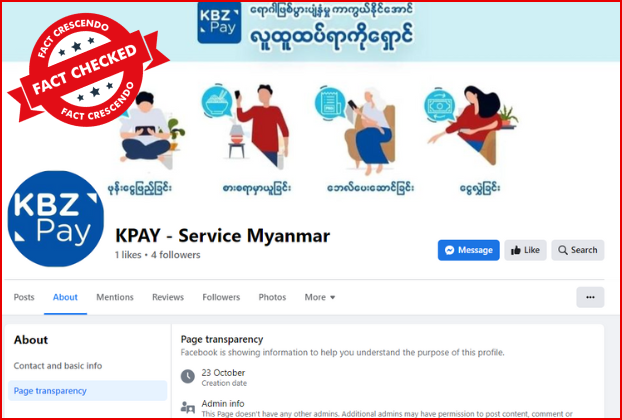The height and width of the screenshot is (420, 622).
Task: Click the KBZ Pay logo in cover banner
Action: (219, 22)
